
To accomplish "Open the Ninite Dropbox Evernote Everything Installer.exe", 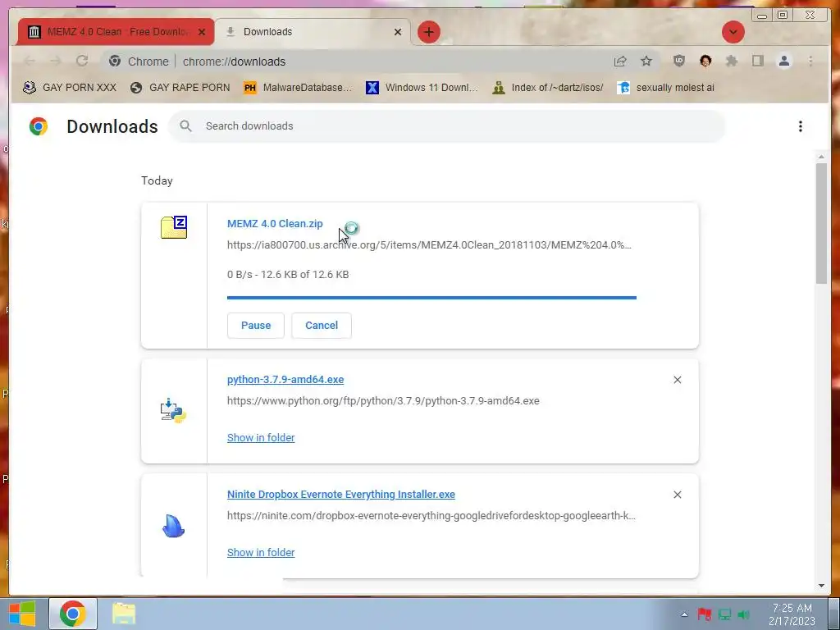I will point(341,495).
